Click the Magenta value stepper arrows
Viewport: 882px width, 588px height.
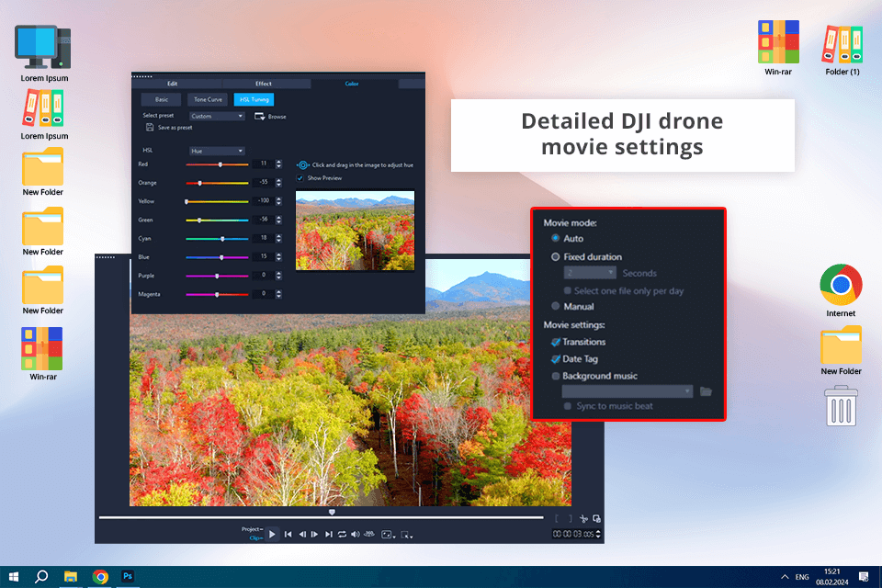click(278, 294)
